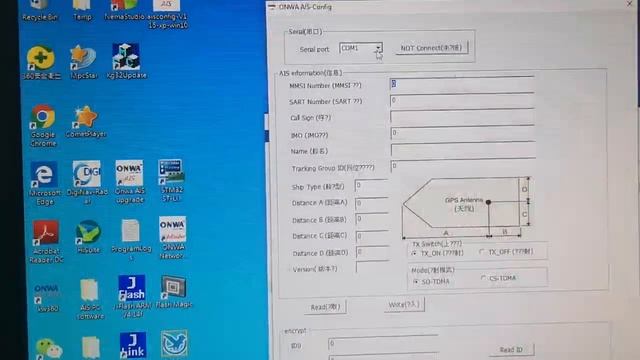The height and width of the screenshot is (360, 640).
Task: Open AIS PC software folder icon
Action: point(89,299)
